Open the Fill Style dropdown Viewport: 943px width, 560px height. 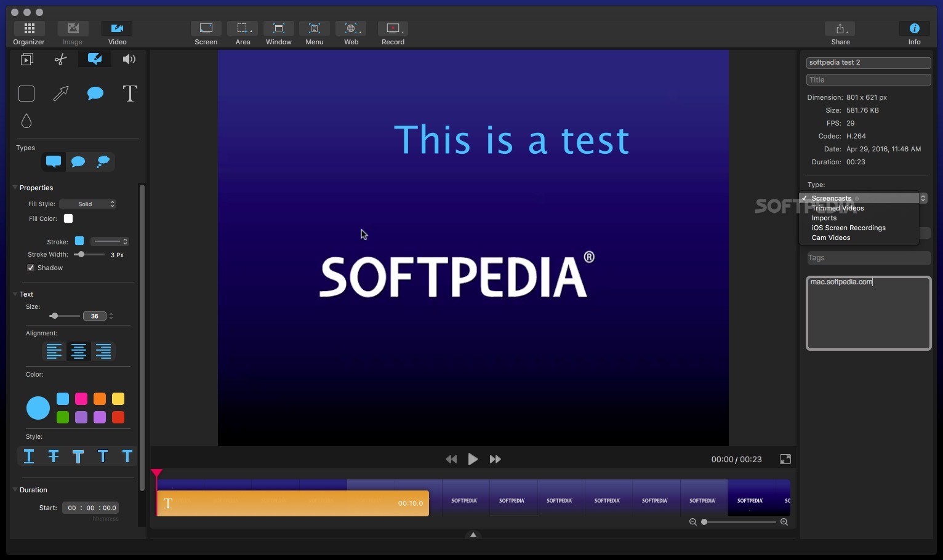click(x=87, y=204)
